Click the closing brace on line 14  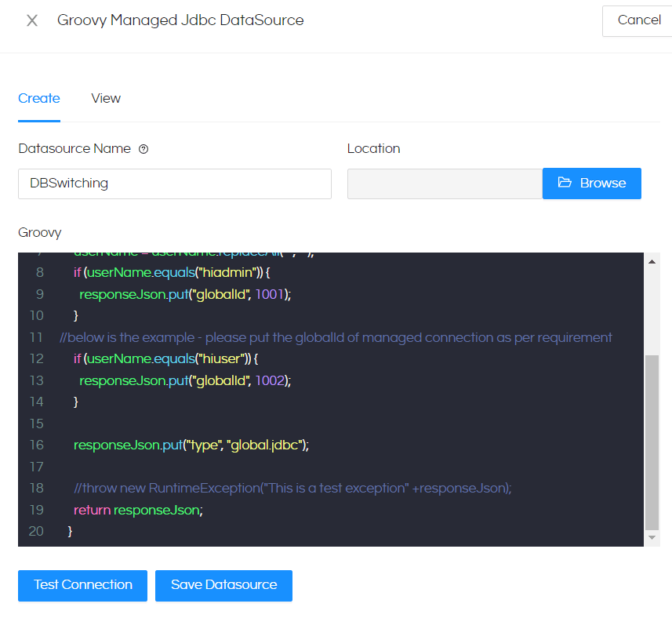coord(76,402)
